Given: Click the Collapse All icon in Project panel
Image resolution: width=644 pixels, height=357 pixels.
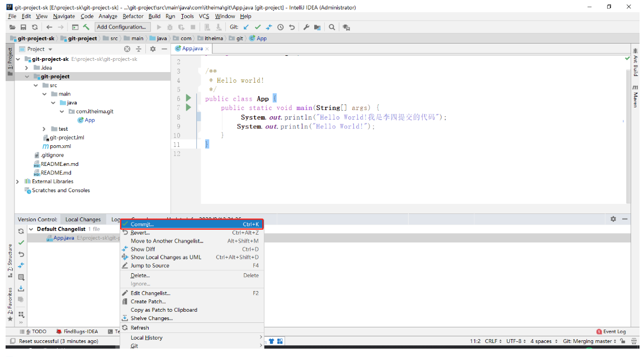Looking at the screenshot, I should pyautogui.click(x=139, y=49).
